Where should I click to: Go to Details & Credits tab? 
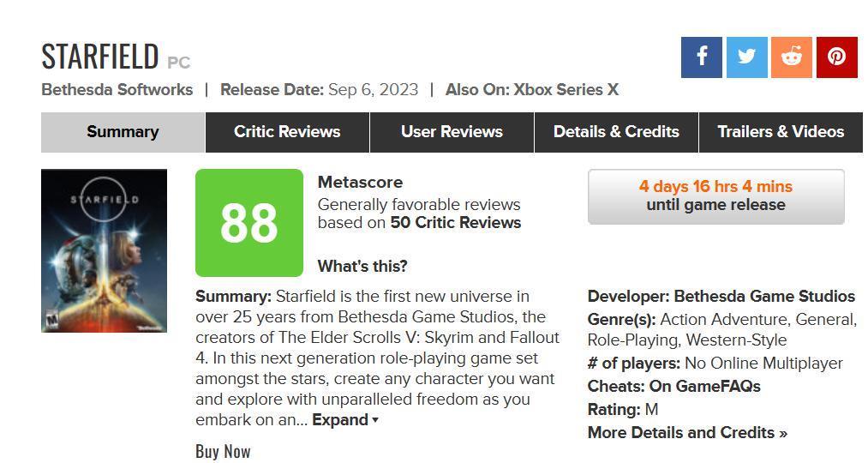616,132
